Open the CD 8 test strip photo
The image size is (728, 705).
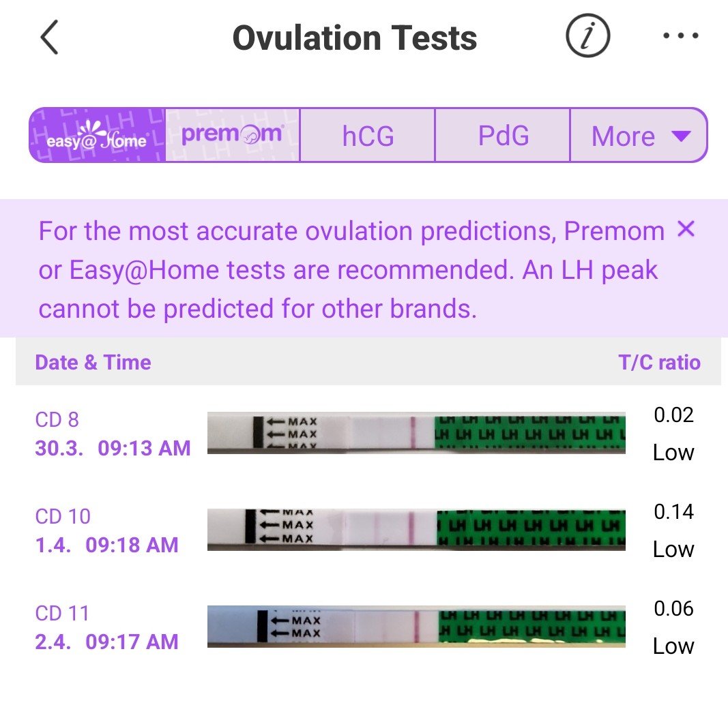416,433
